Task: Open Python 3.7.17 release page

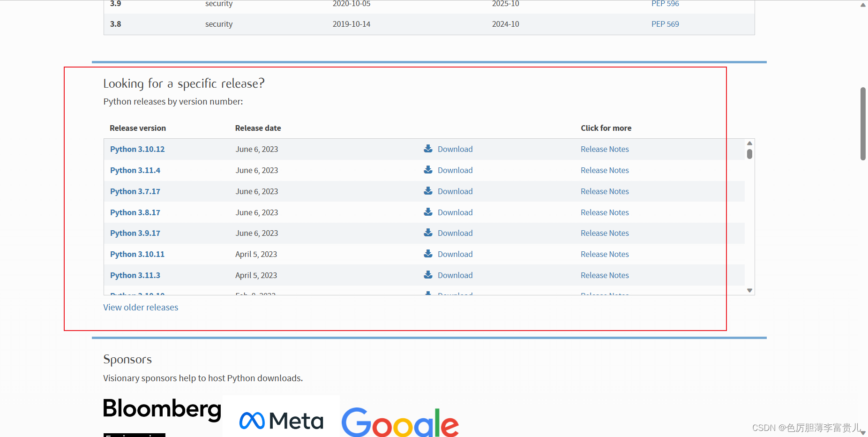Action: tap(135, 191)
